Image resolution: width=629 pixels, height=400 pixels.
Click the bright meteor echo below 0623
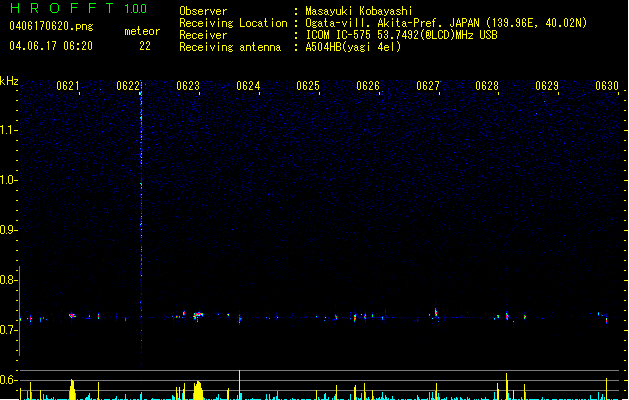click(x=198, y=316)
